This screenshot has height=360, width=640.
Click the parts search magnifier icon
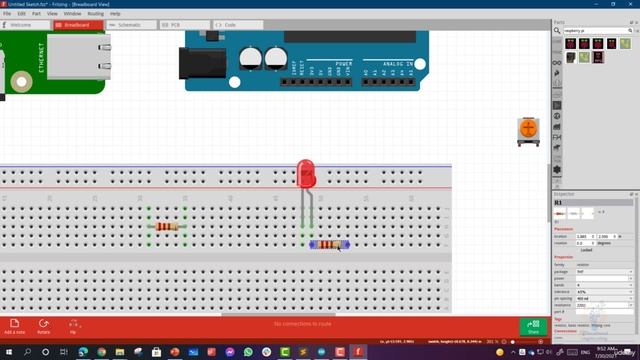pos(557,31)
